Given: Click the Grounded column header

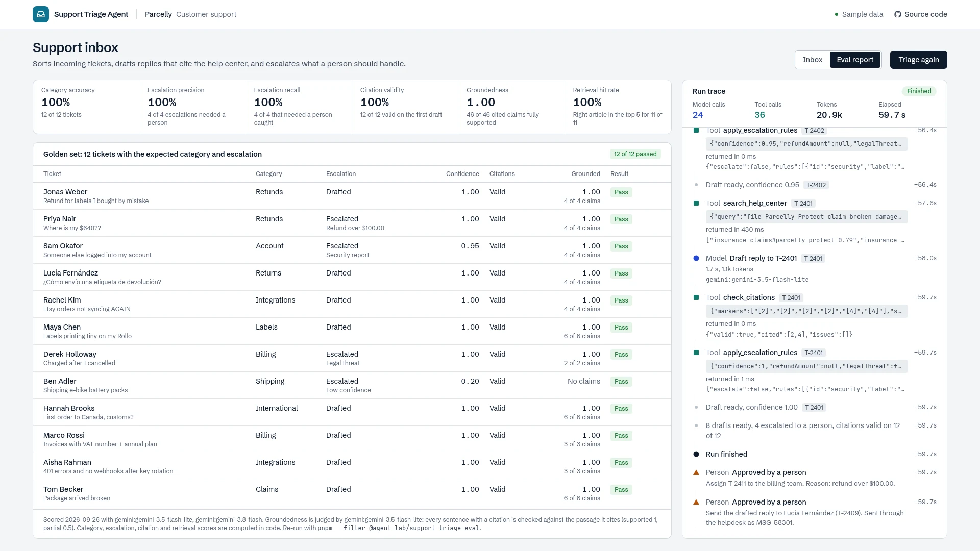Looking at the screenshot, I should click(x=586, y=174).
